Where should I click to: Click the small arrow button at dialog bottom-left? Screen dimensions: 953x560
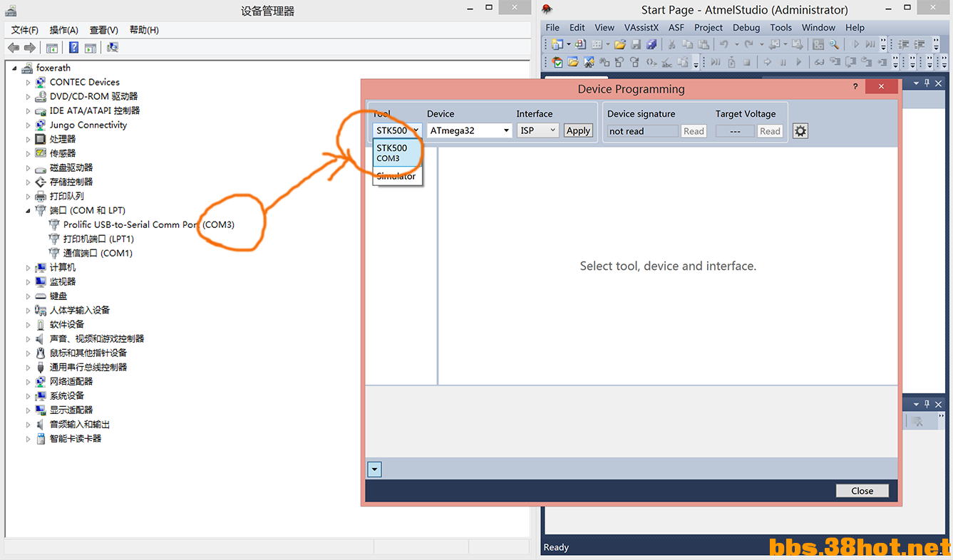coord(375,470)
